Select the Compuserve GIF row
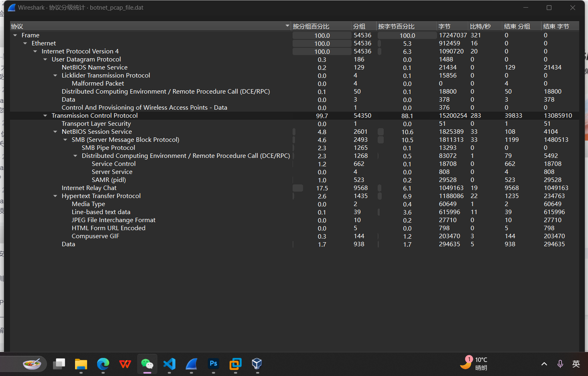 click(295, 236)
